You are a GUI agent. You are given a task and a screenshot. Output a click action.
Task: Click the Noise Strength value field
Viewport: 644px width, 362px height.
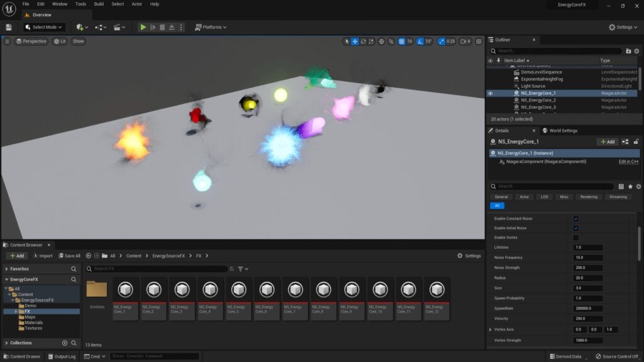coord(588,268)
